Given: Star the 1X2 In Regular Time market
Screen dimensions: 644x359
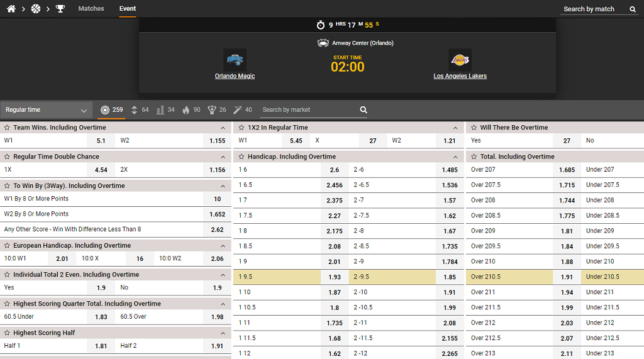Looking at the screenshot, I should (241, 128).
